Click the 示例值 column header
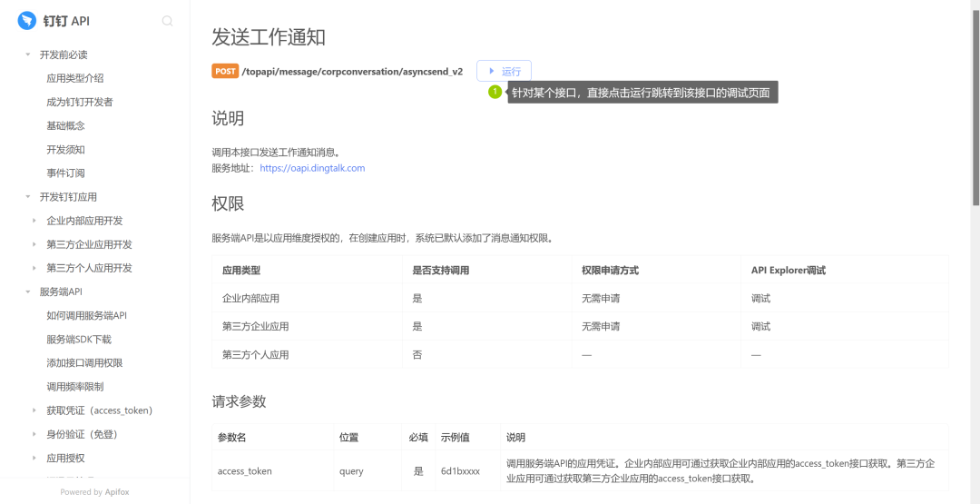 click(455, 437)
